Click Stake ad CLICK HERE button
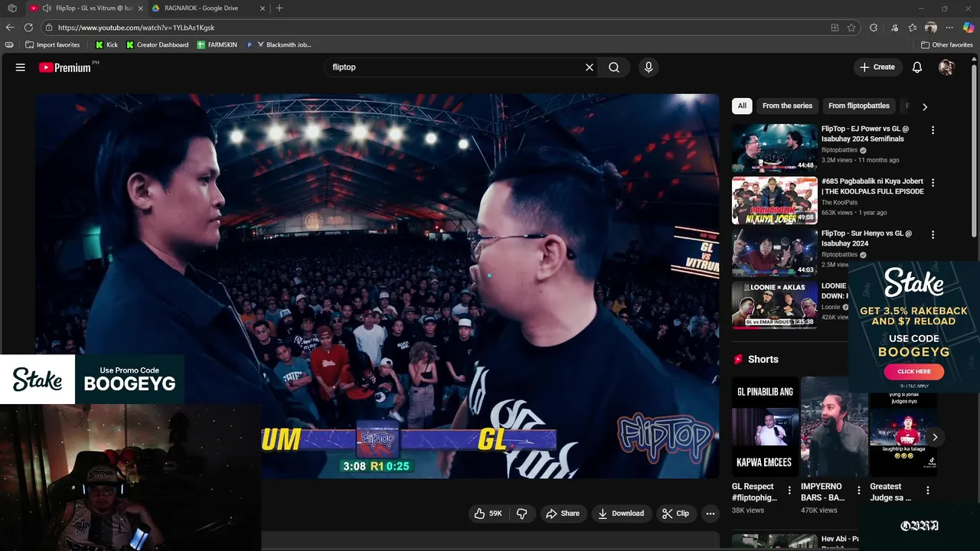Image resolution: width=980 pixels, height=551 pixels. 914,371
